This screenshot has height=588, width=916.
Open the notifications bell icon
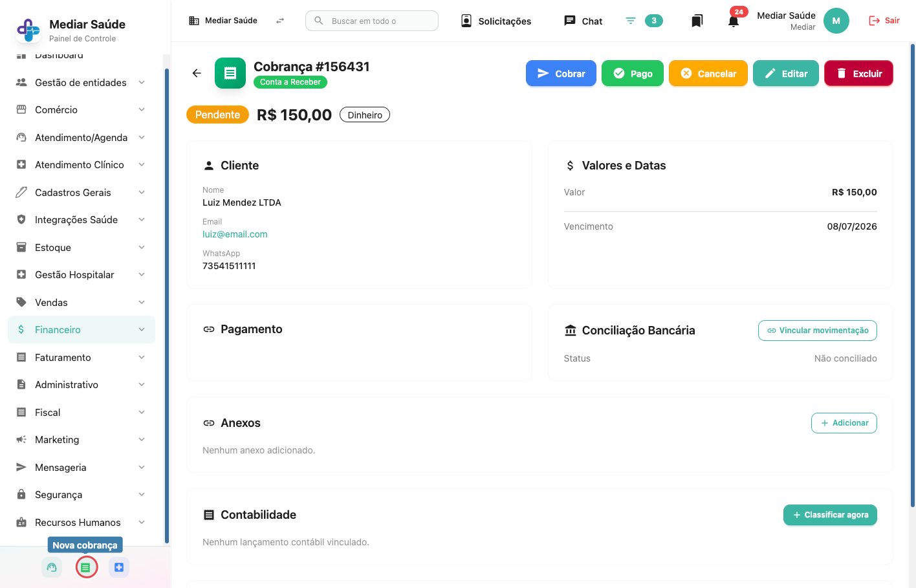733,21
